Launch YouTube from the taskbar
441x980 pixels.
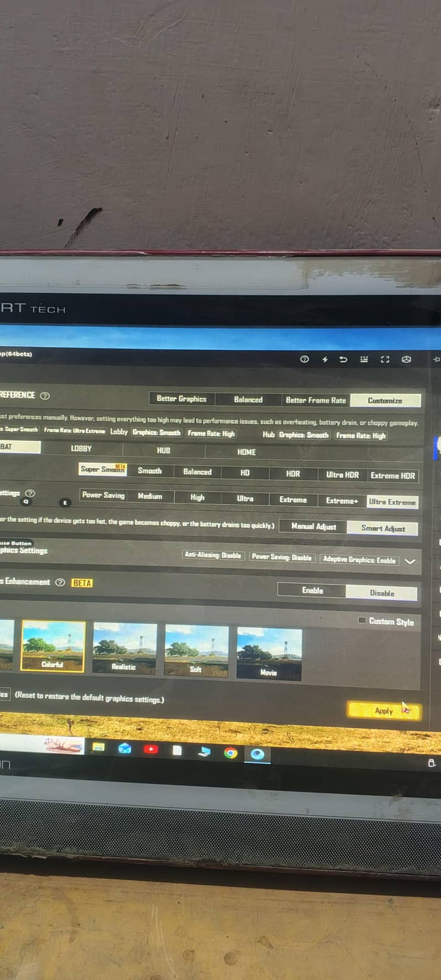pos(150,749)
